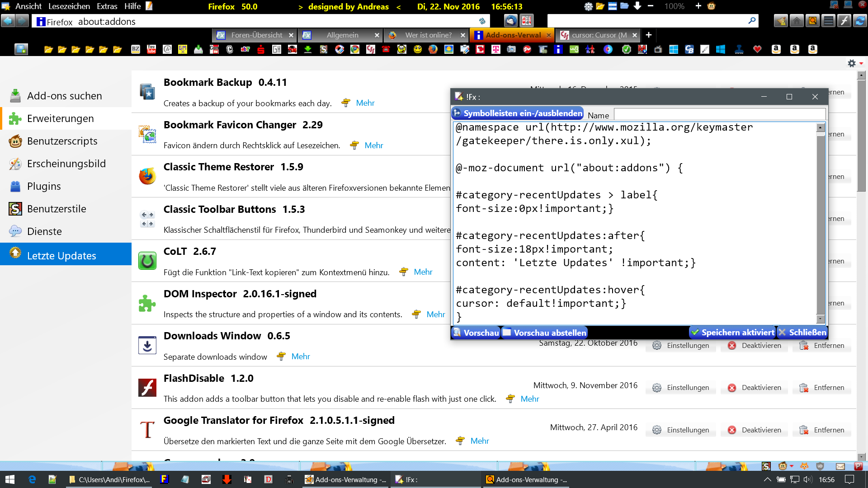Viewport: 868px width, 488px height.
Task: Expand the Greasemonkey status bar dropdown arrow
Action: pos(792,466)
